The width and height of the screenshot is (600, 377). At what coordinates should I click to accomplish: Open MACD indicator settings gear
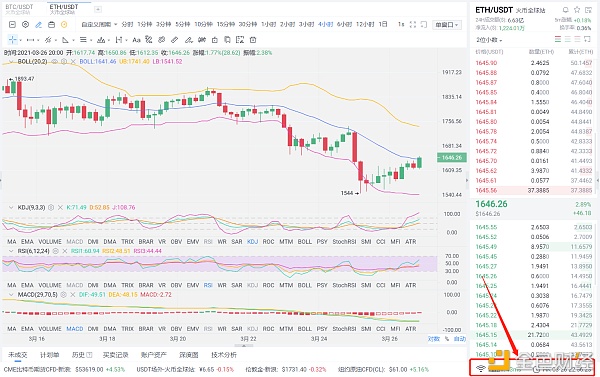63,295
